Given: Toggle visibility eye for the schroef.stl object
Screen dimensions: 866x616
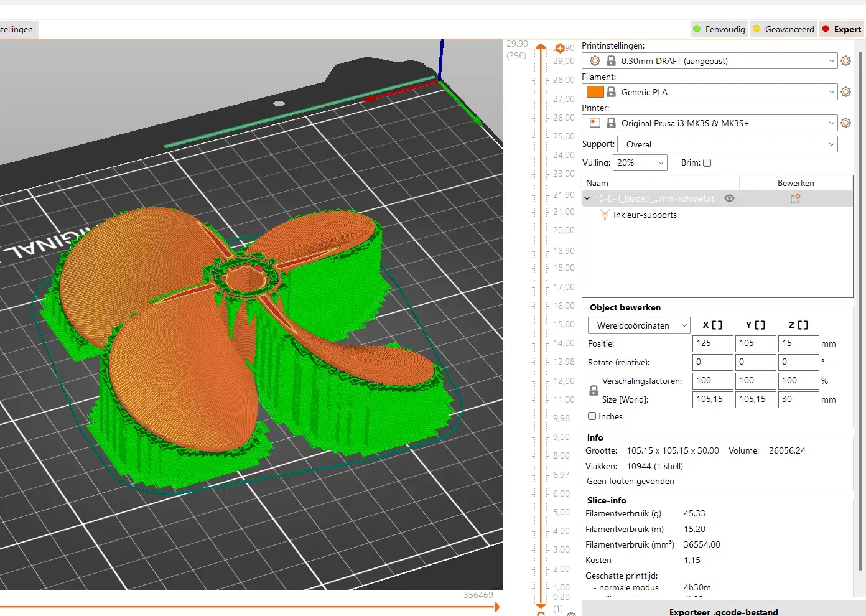Looking at the screenshot, I should pyautogui.click(x=730, y=198).
